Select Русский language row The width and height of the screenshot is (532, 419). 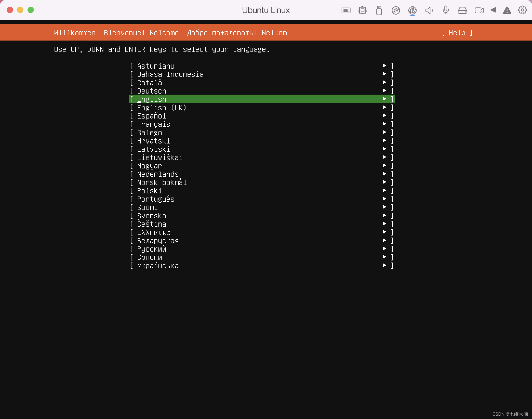coord(262,249)
